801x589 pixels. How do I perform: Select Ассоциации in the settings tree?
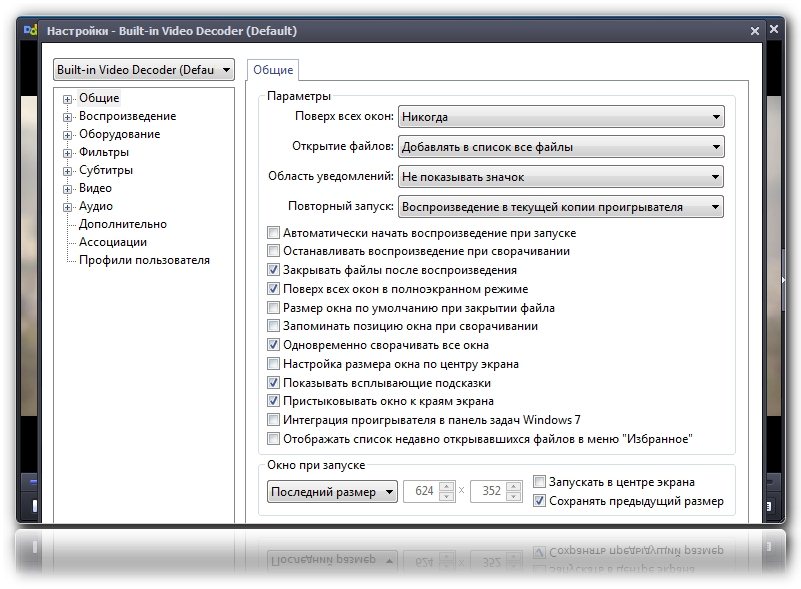point(113,242)
